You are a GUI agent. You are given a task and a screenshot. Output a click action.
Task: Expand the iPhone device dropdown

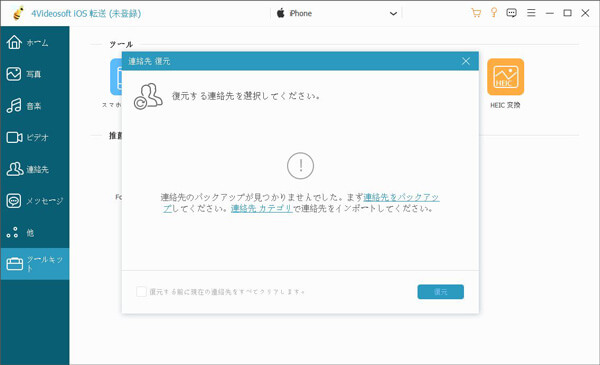coord(393,14)
